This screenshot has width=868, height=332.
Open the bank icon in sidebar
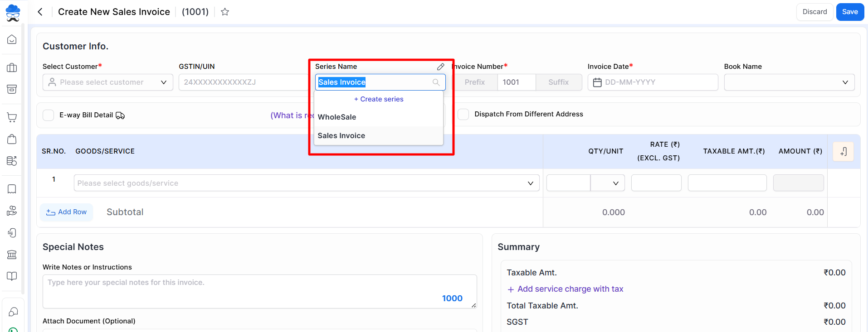tap(12, 255)
